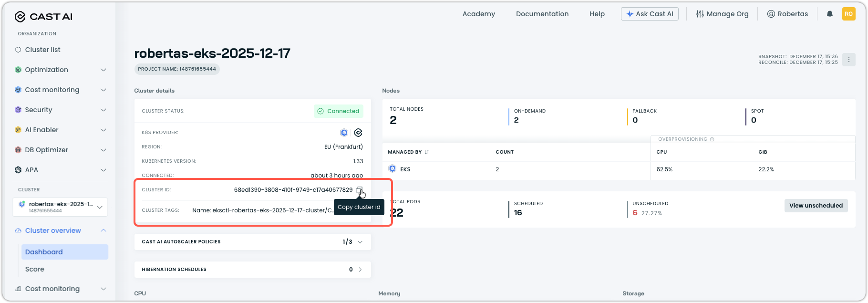Screen dimensions: 868x303
Task: Click the AI Enabler icon
Action: [x=18, y=130]
